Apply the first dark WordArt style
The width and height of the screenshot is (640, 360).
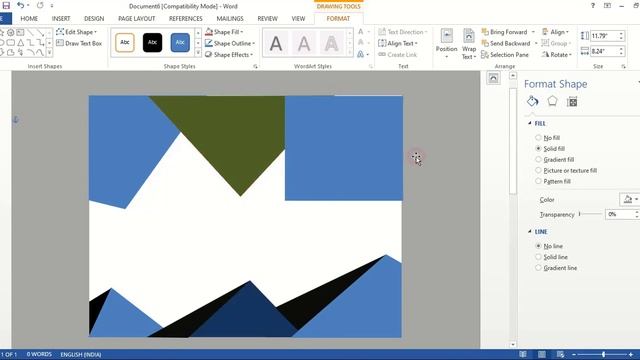(276, 44)
